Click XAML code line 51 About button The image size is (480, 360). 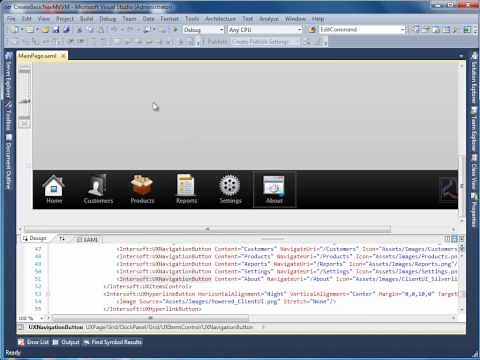[x=287, y=279]
